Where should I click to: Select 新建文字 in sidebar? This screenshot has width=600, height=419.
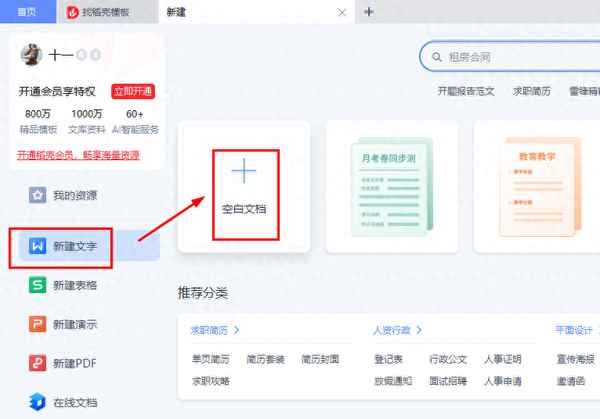click(x=89, y=246)
